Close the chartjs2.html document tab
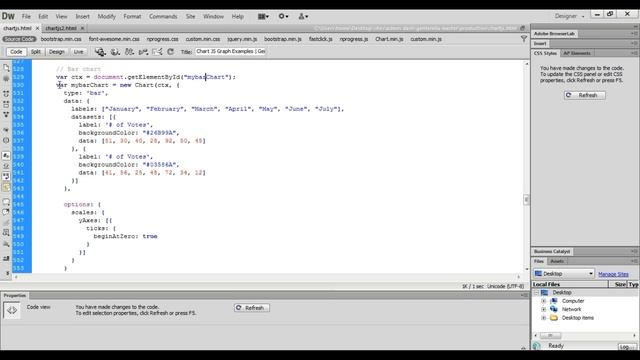Image resolution: width=640 pixels, height=360 pixels. click(x=82, y=28)
